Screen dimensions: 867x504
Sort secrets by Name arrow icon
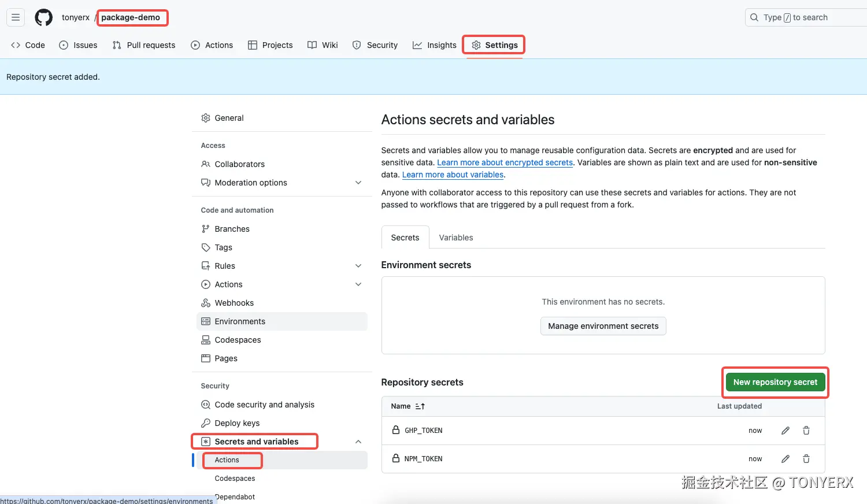(420, 406)
